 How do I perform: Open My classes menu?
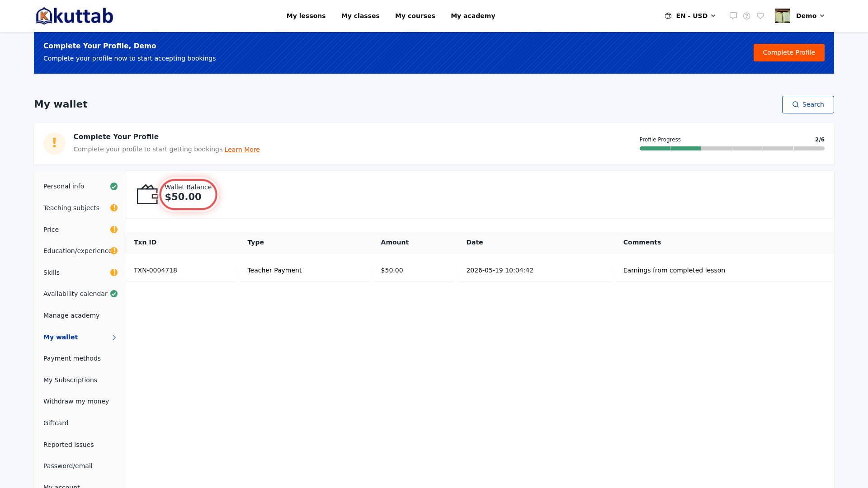point(360,16)
